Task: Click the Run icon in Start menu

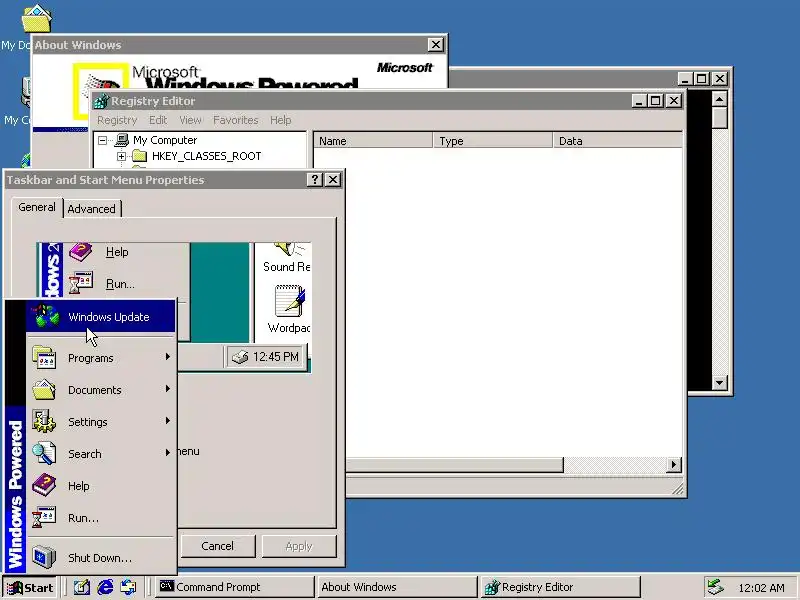Action: click(x=44, y=517)
